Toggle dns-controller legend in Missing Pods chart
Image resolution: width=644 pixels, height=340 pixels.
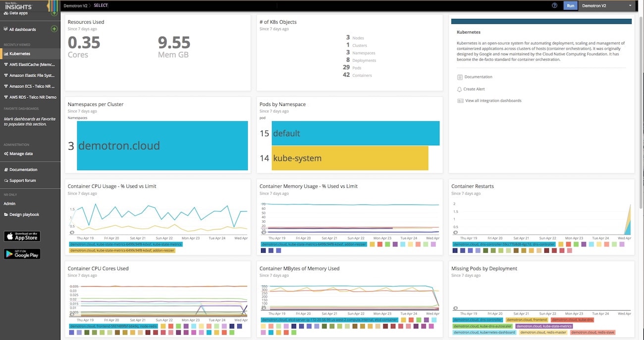(478, 320)
